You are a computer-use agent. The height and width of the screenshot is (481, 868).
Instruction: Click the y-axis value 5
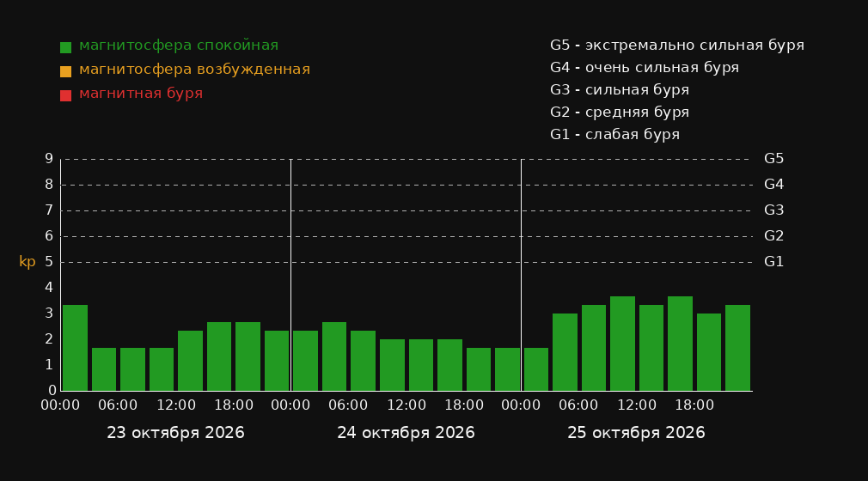pyautogui.click(x=49, y=262)
